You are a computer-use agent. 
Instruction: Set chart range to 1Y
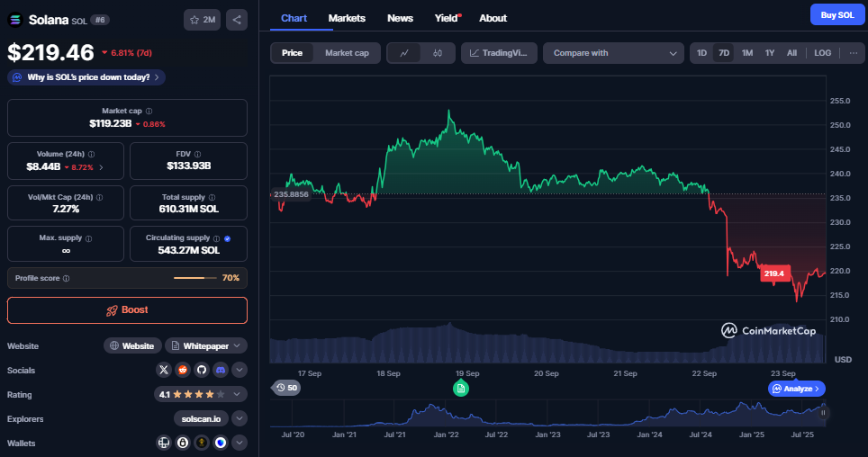(770, 53)
